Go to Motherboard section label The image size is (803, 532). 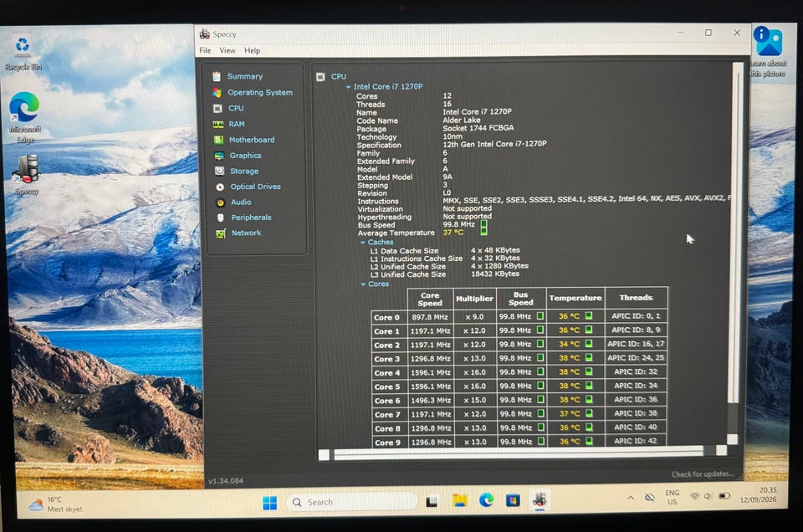pyautogui.click(x=252, y=140)
